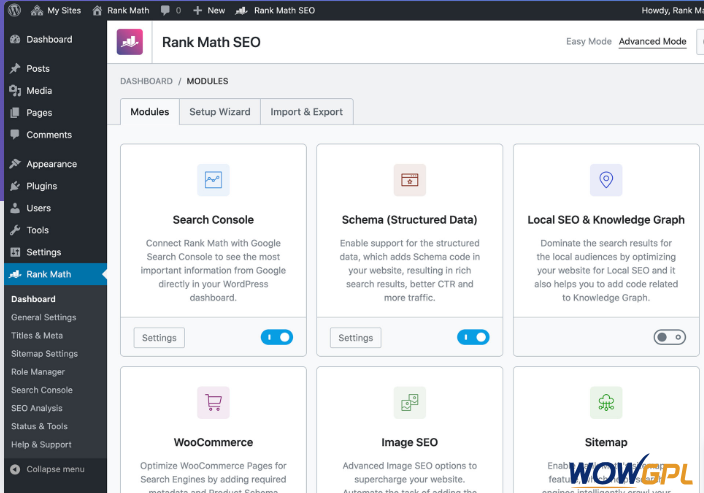Go to Appearance in the sidebar
Viewport: 704px width, 493px height.
[51, 164]
